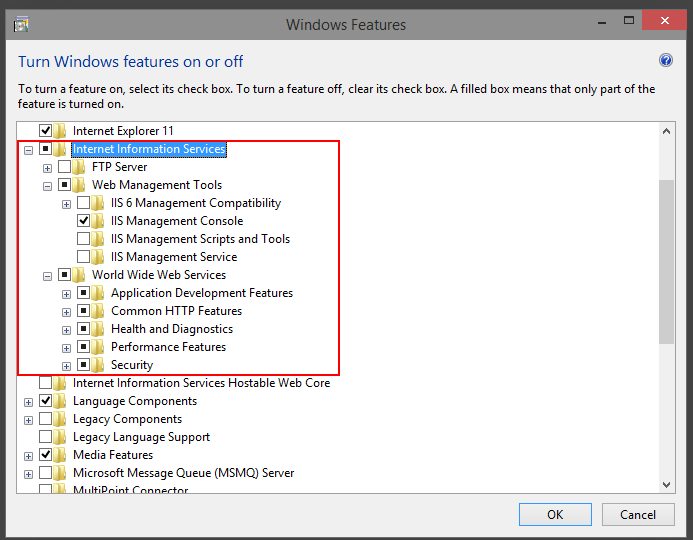Click the Security folder icon
Viewport: 693px width, 540px height.
point(98,365)
